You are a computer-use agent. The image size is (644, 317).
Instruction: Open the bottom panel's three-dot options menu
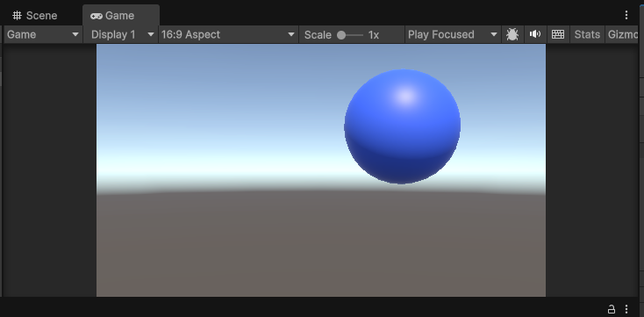tap(626, 309)
